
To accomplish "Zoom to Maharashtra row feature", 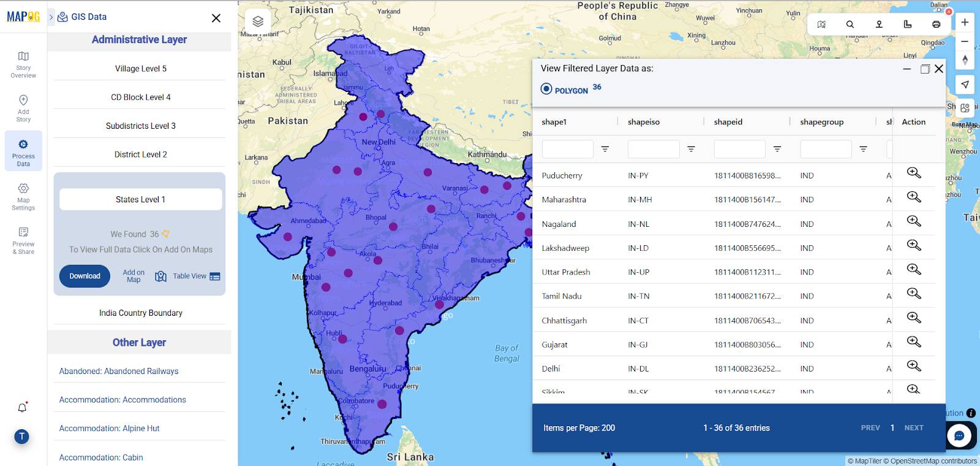I will tap(914, 197).
